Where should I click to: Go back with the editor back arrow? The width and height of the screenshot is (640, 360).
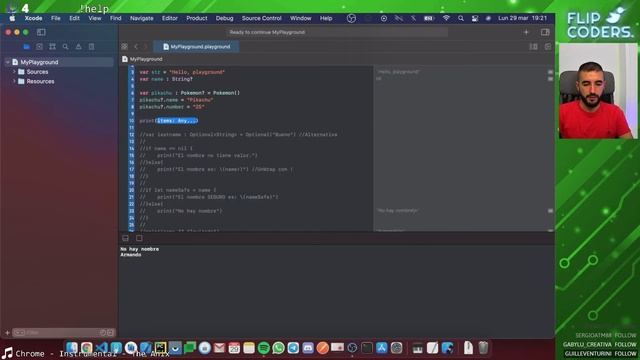[136, 47]
